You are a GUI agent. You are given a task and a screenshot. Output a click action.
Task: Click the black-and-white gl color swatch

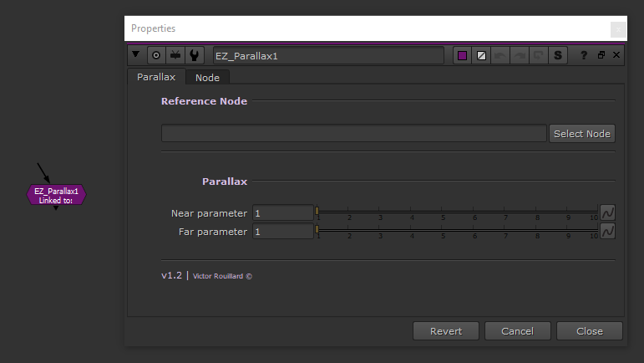[x=481, y=55]
